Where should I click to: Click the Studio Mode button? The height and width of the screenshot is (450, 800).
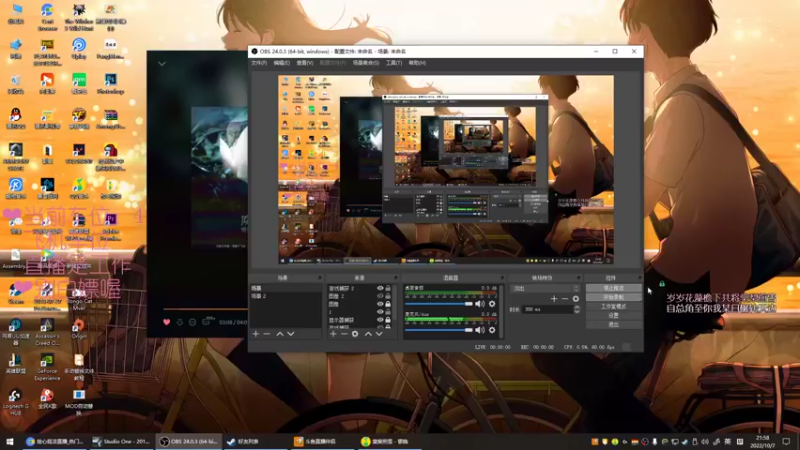[x=613, y=307]
